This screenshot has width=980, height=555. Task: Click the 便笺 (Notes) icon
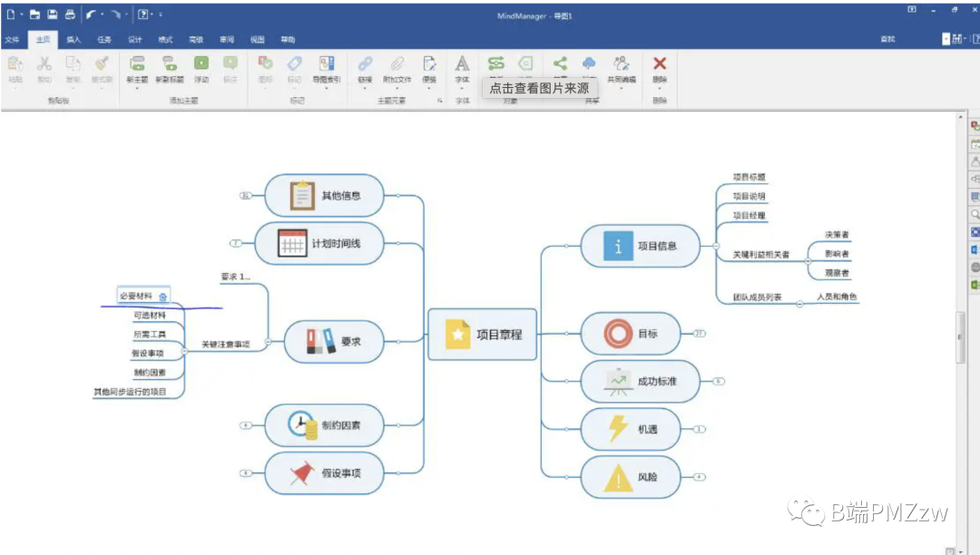429,64
